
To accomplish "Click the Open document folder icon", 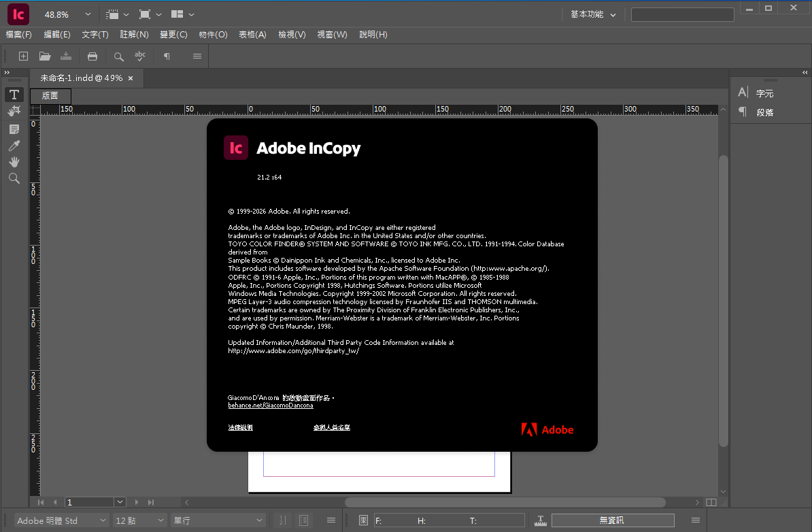I will click(x=45, y=56).
